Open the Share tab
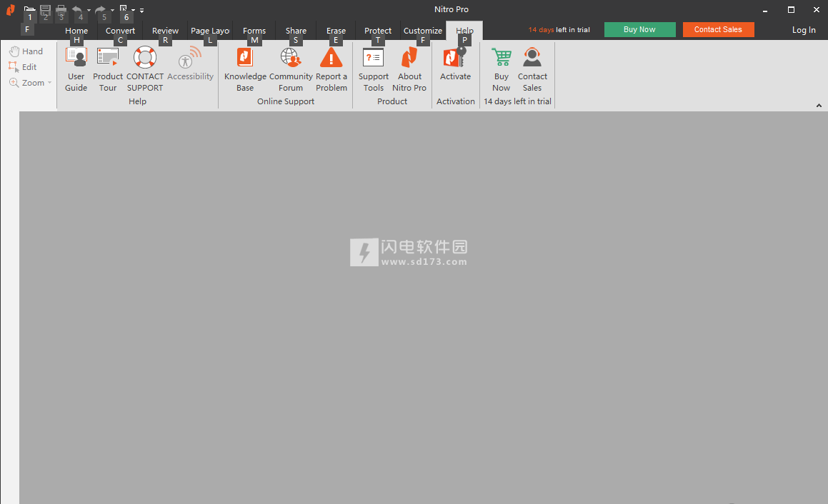828x504 pixels. click(296, 31)
